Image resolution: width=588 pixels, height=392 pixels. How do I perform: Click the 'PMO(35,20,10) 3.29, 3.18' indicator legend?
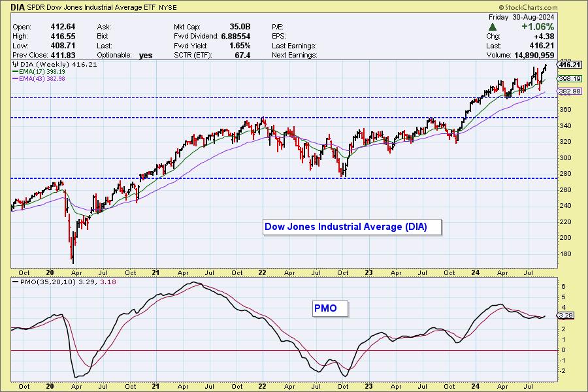pos(64,282)
